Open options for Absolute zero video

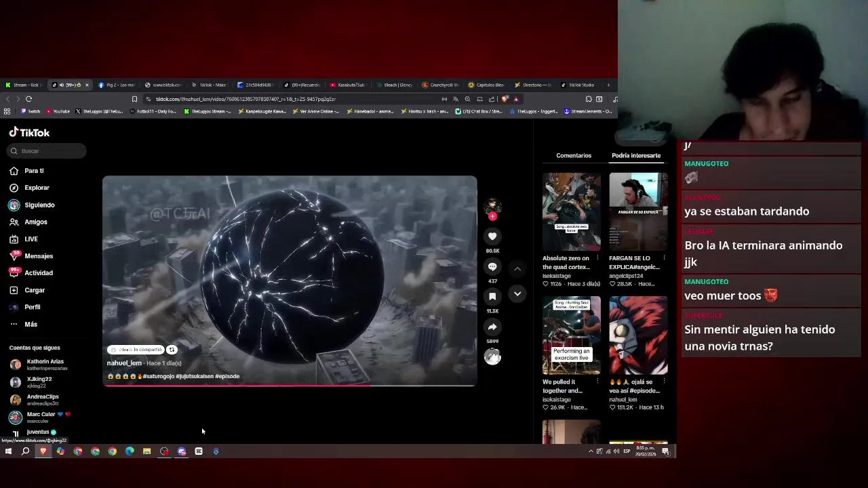click(597, 258)
